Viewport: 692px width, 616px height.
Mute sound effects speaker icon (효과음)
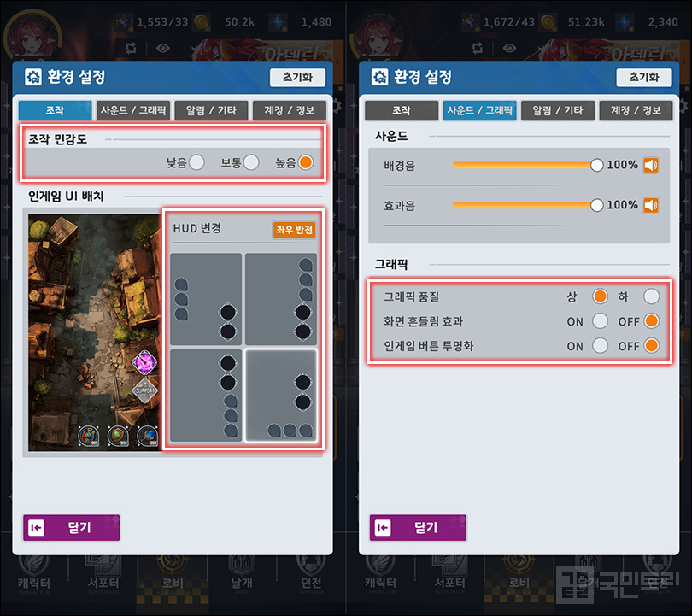tap(650, 205)
